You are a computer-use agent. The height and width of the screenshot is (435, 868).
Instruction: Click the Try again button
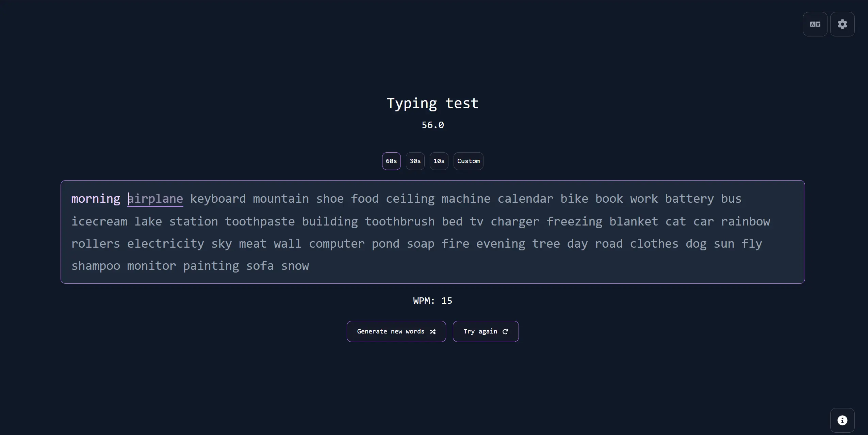point(486,331)
